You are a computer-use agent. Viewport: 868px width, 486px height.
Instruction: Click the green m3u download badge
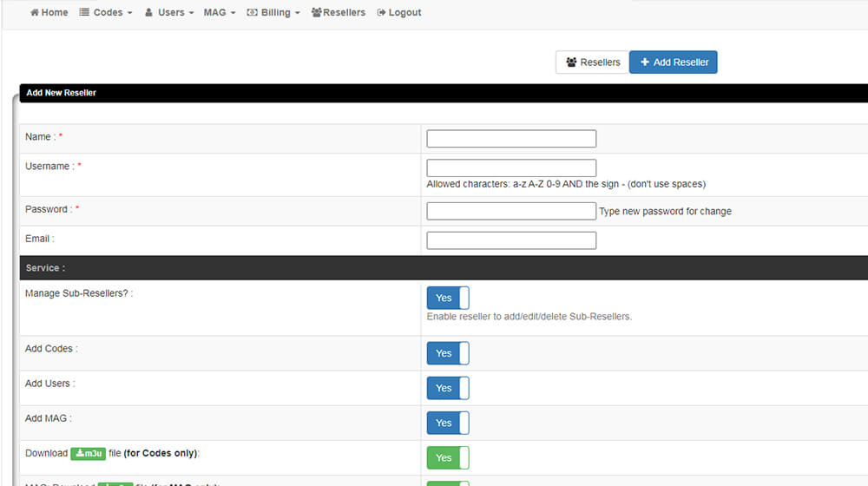coord(88,453)
